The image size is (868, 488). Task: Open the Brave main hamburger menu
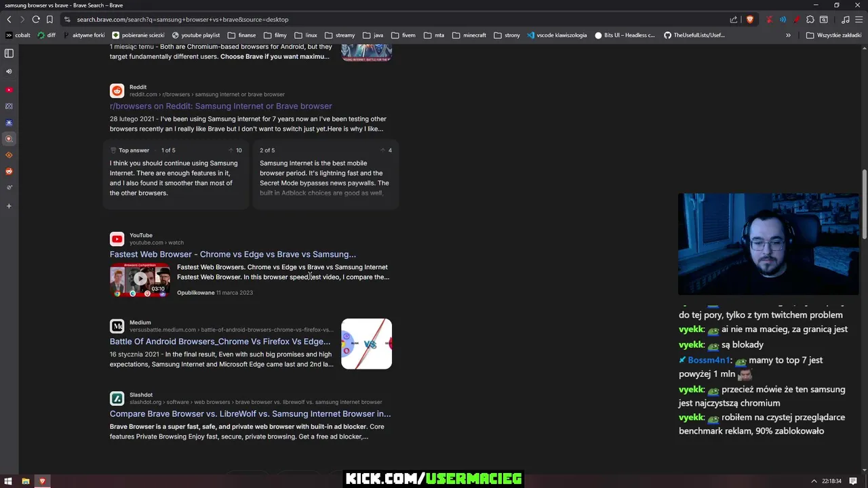(x=859, y=20)
